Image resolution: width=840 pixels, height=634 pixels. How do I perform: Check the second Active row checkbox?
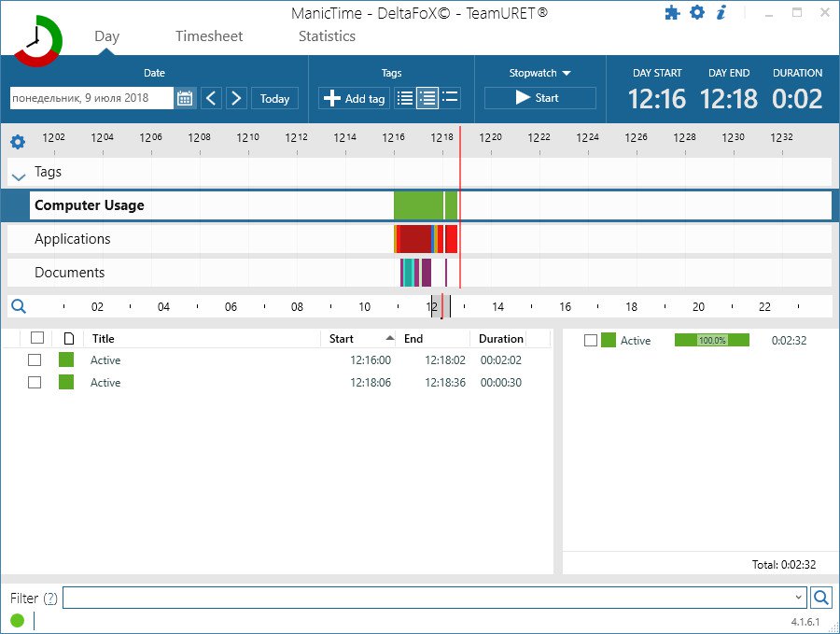click(x=35, y=383)
